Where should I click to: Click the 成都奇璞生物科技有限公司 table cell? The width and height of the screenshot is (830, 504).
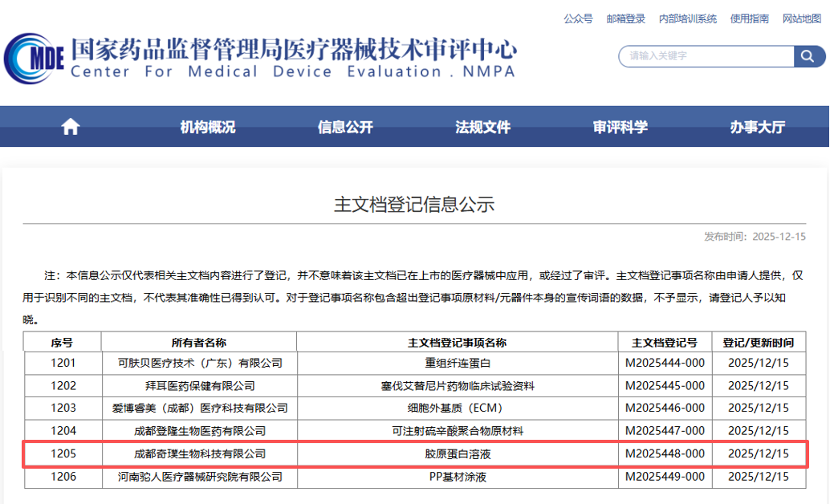(199, 454)
